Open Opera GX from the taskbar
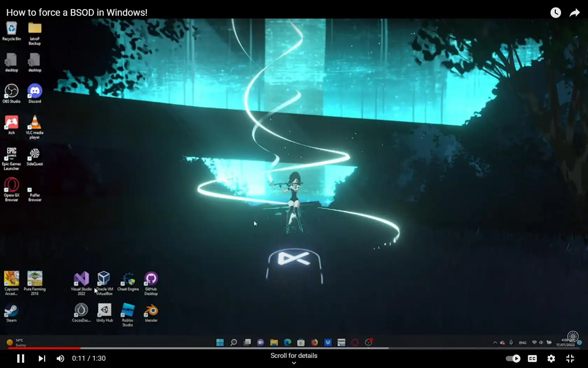588x368 pixels. pyautogui.click(x=355, y=342)
